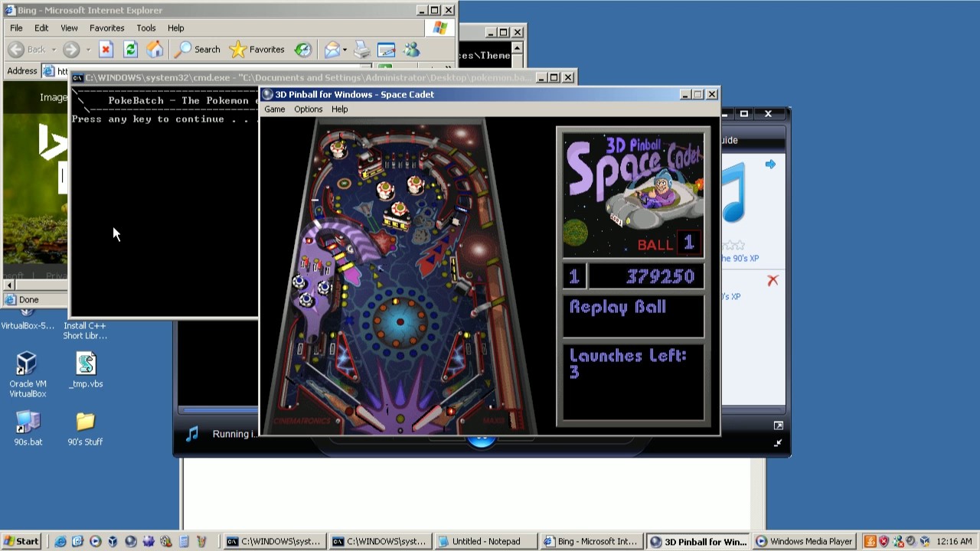Screen dimensions: 980x551
Task: Open Favorites pane in Internet Explorer toolbar
Action: pos(256,49)
